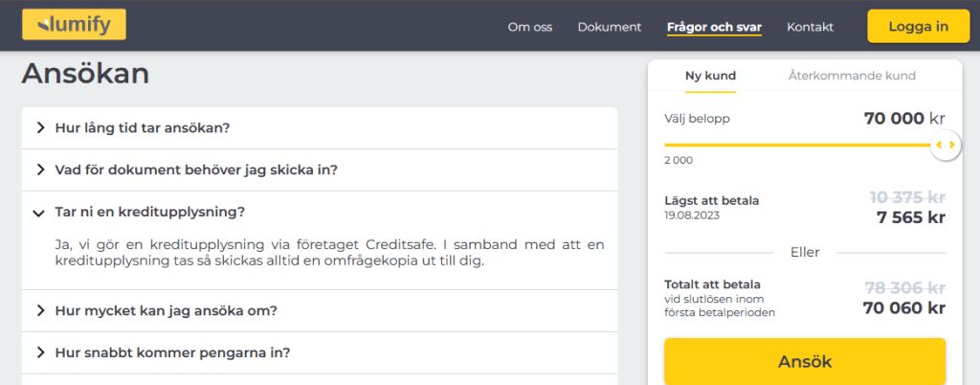This screenshot has height=385, width=980.
Task: Click the 'Totalt att betala' label
Action: click(712, 284)
